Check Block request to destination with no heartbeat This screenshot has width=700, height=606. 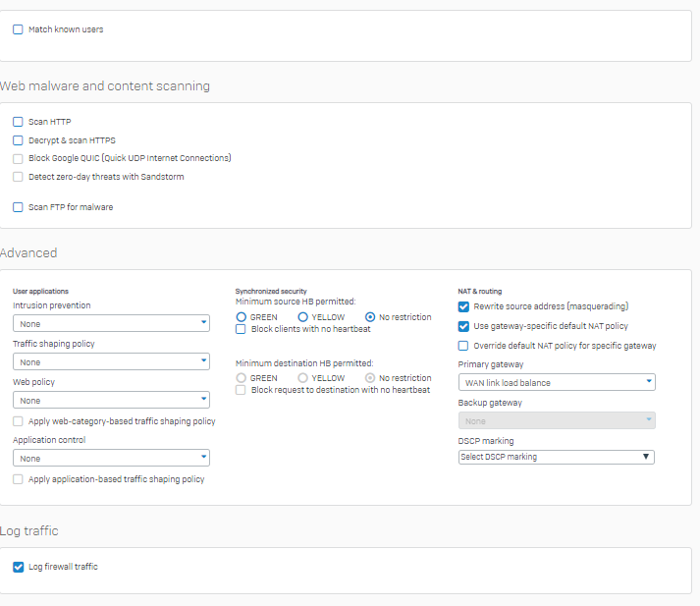tap(242, 390)
